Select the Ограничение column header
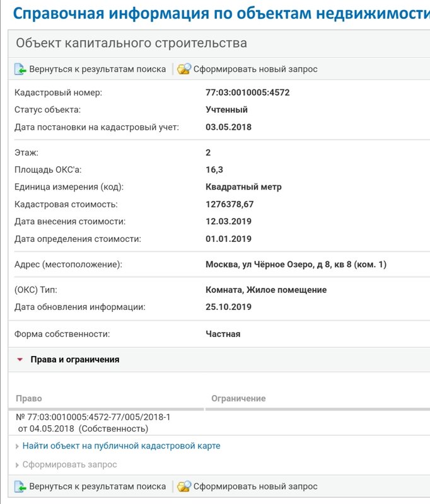The height and width of the screenshot is (504, 430). pos(238,398)
